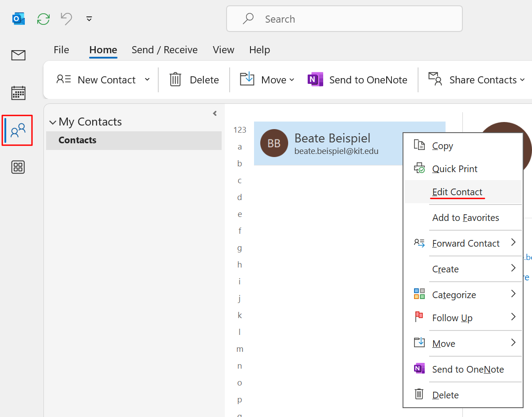Jump to letter d in index
The height and width of the screenshot is (417, 532).
click(x=240, y=197)
